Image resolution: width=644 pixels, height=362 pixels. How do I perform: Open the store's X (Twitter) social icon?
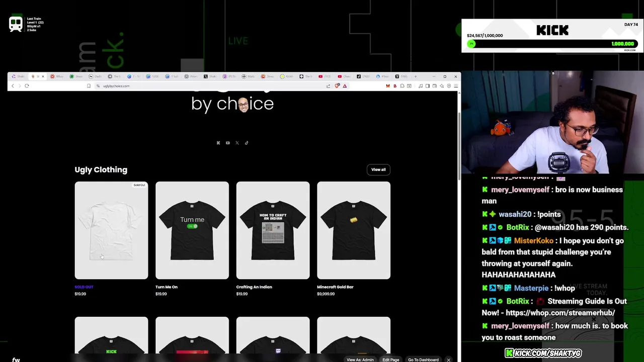pyautogui.click(x=237, y=143)
